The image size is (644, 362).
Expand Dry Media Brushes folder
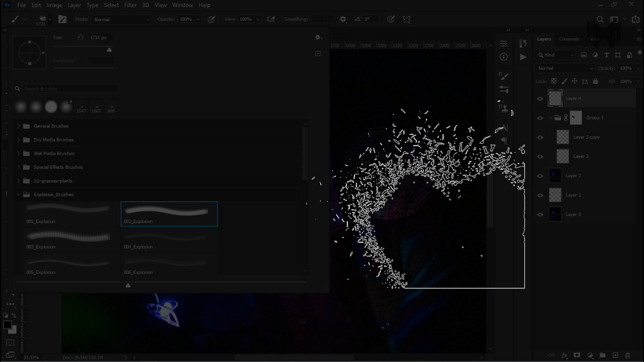click(18, 140)
